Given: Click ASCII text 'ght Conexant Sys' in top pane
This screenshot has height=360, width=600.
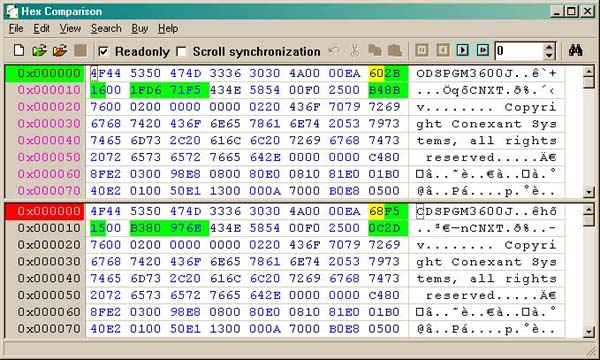Looking at the screenshot, I should [486, 124].
